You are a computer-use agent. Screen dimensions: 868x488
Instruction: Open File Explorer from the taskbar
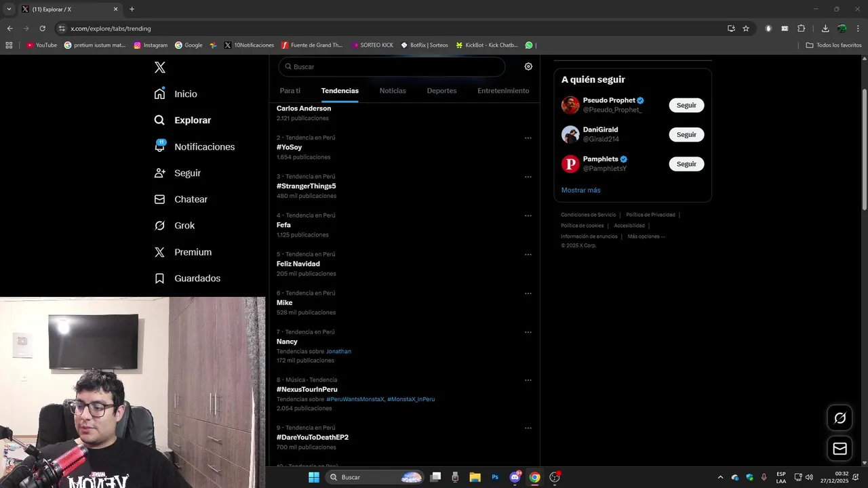475,477
